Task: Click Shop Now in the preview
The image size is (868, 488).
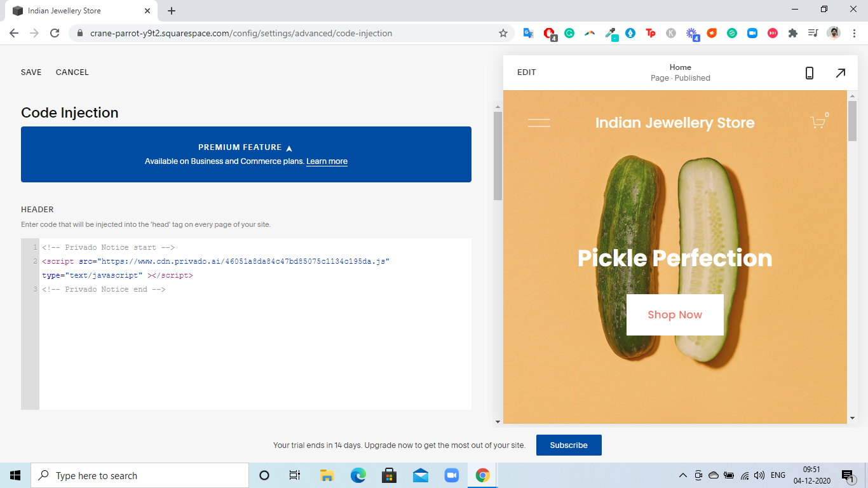Action: [675, 315]
